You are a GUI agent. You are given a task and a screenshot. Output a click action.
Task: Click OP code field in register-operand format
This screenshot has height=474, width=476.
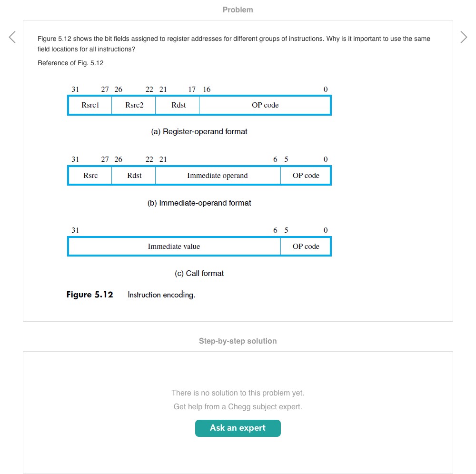(x=265, y=105)
